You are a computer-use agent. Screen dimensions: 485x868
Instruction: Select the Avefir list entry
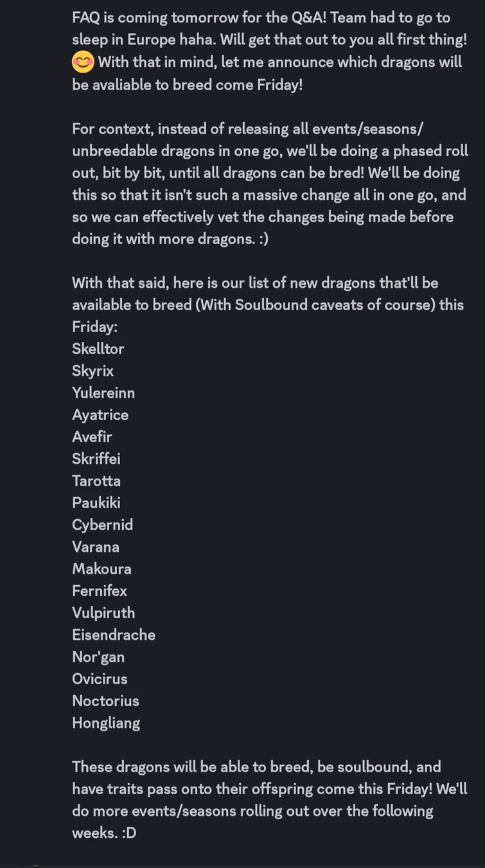pyautogui.click(x=92, y=437)
